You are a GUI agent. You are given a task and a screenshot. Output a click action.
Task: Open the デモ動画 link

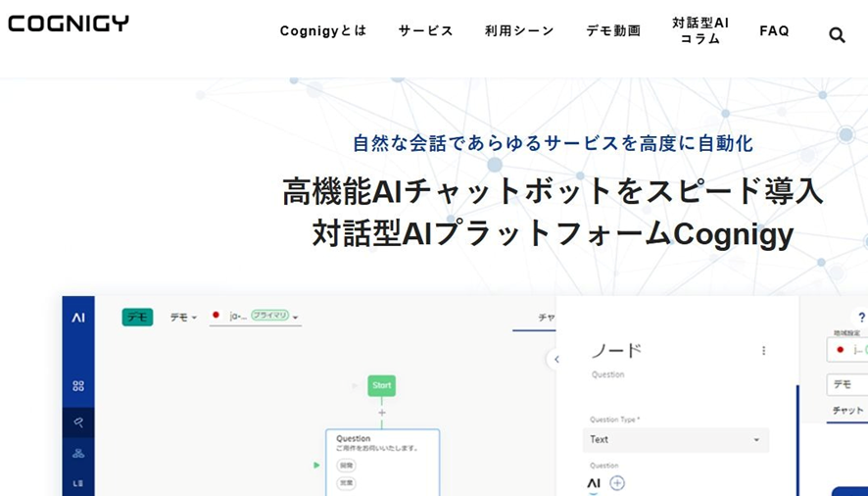(613, 31)
